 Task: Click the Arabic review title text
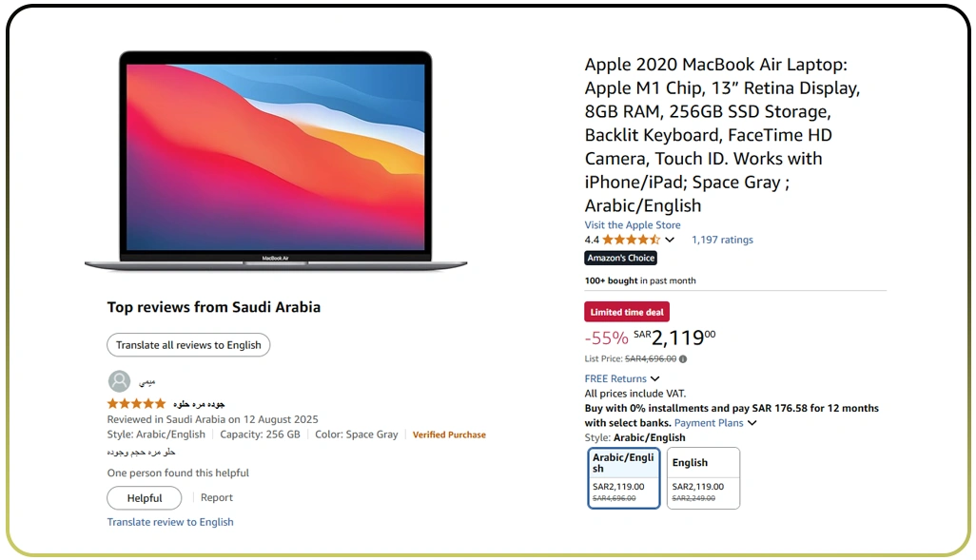199,404
